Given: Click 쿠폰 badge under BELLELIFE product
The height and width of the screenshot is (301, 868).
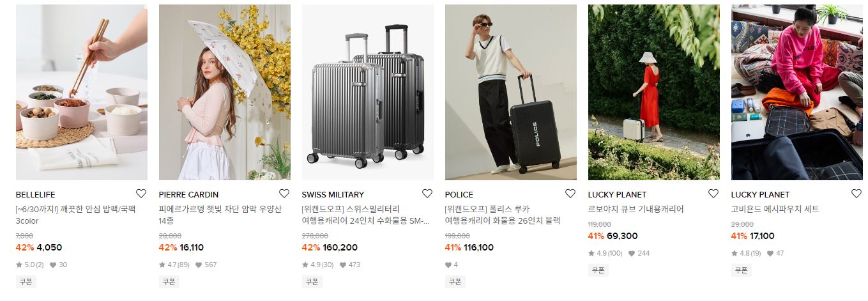Looking at the screenshot, I should [26, 281].
